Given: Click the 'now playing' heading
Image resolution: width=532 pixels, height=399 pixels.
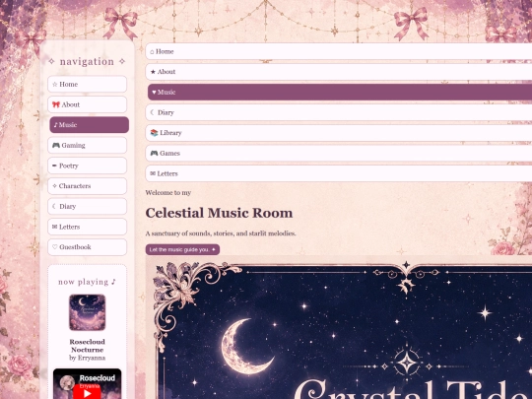Looking at the screenshot, I should (x=88, y=282).
